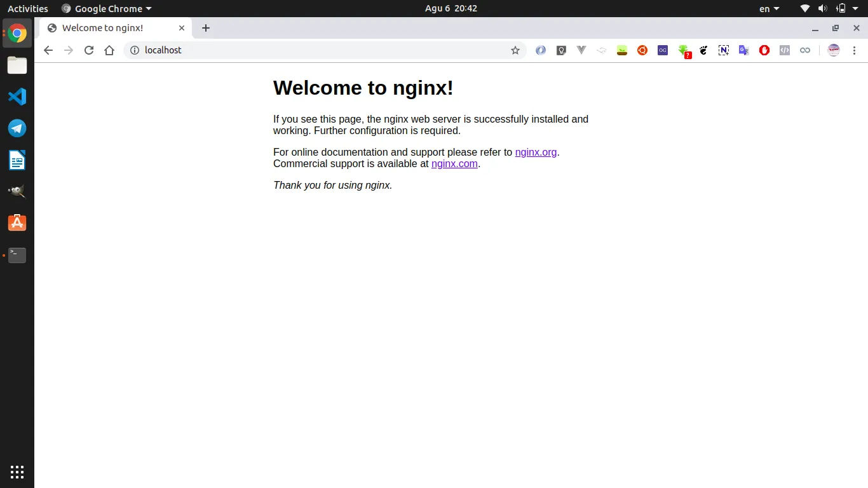Viewport: 868px width, 488px height.
Task: Open the code brackets extension icon
Action: [785, 50]
